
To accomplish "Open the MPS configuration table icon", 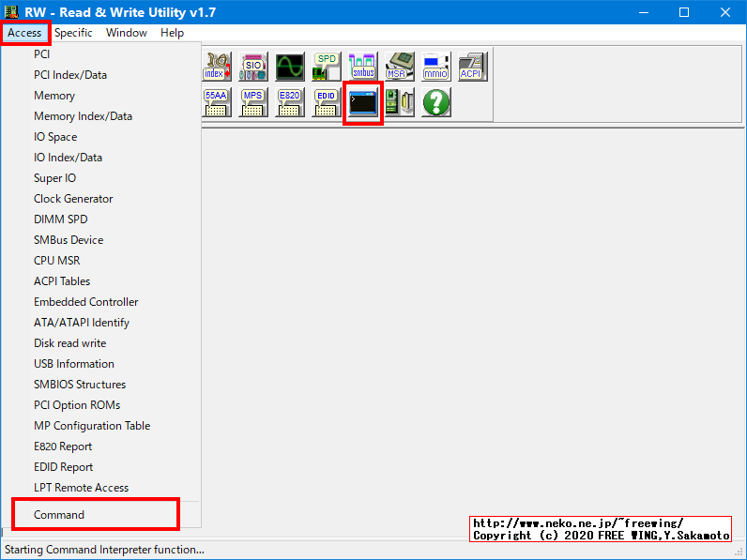I will (x=253, y=102).
